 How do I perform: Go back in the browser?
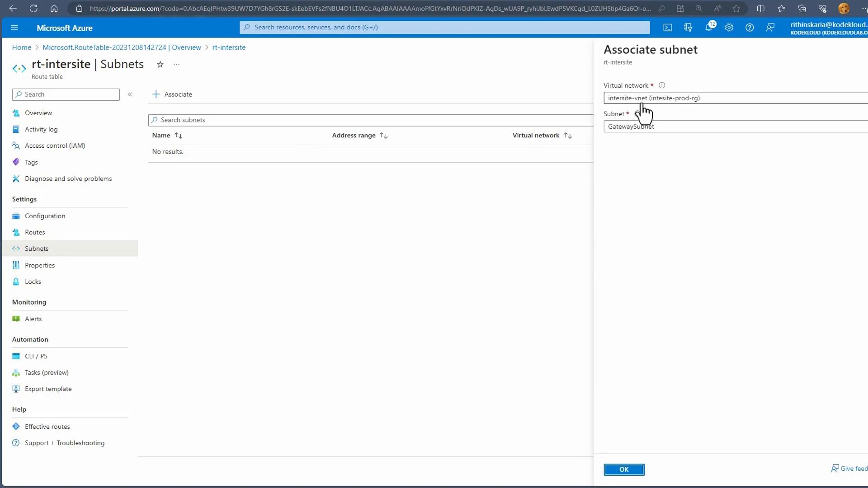13,8
